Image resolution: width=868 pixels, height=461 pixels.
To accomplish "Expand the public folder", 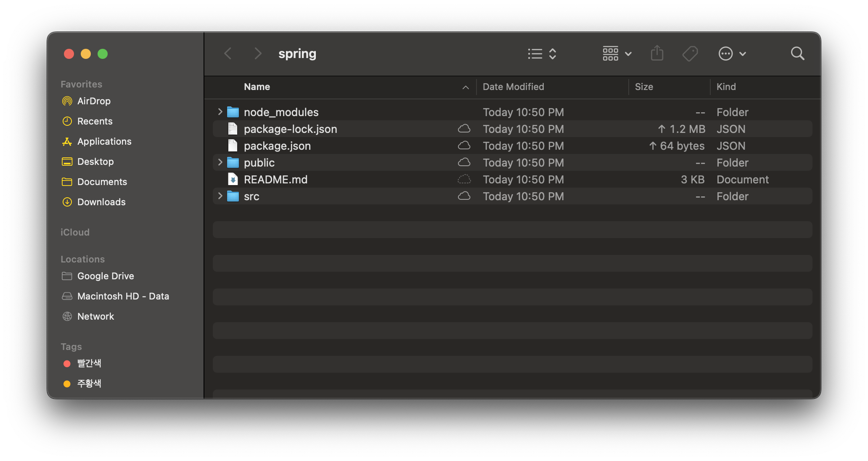I will point(220,162).
